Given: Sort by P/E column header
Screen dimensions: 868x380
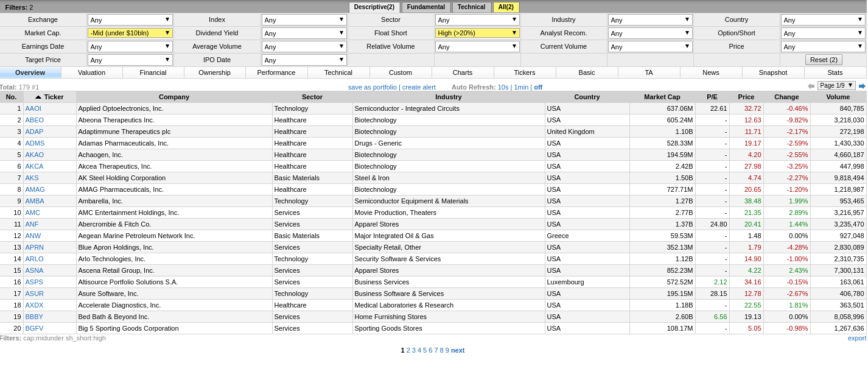Looking at the screenshot, I should click(712, 97).
